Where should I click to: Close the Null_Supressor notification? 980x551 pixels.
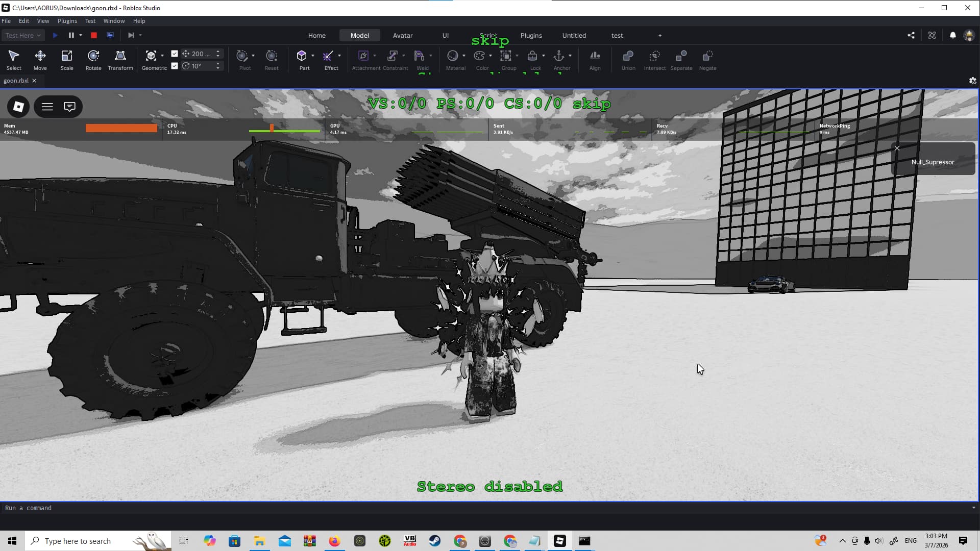click(x=897, y=148)
